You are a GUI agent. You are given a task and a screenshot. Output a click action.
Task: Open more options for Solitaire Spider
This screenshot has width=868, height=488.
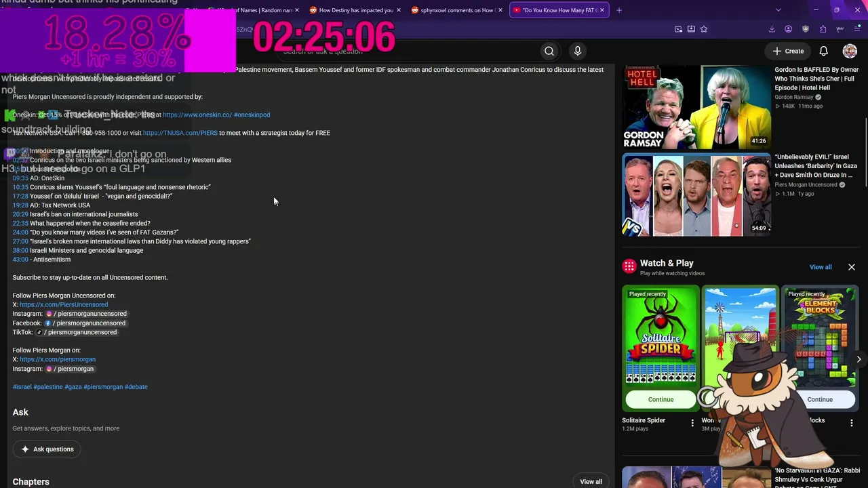pos(692,423)
